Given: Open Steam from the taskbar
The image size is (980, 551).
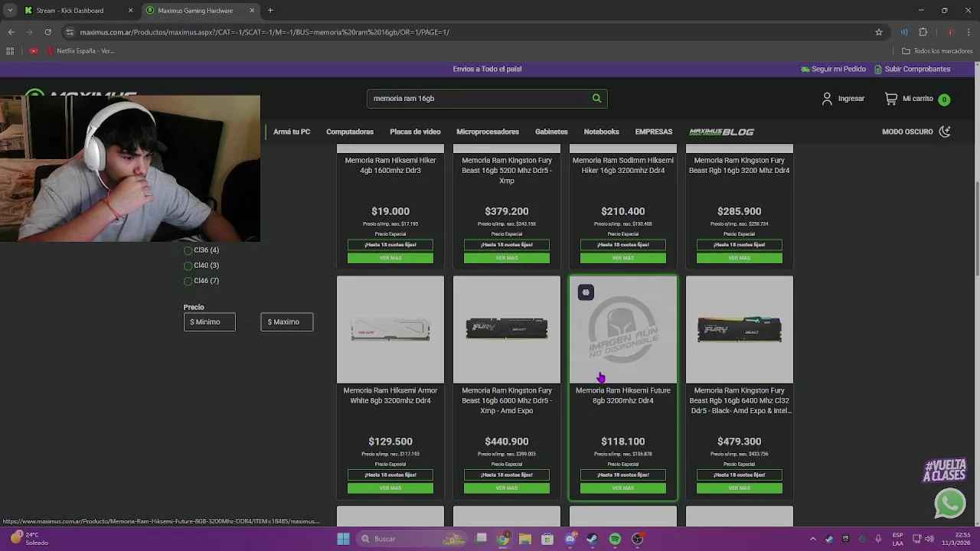Looking at the screenshot, I should 592,539.
